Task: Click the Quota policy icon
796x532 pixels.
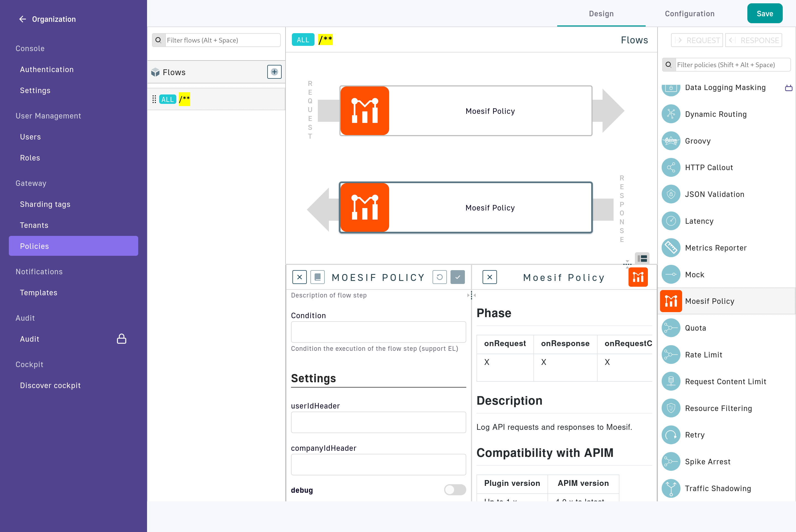Action: coord(671,328)
